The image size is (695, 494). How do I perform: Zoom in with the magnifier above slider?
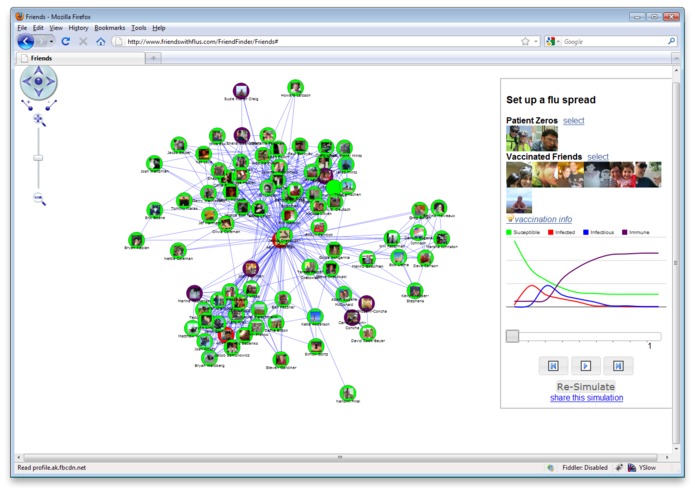39,120
